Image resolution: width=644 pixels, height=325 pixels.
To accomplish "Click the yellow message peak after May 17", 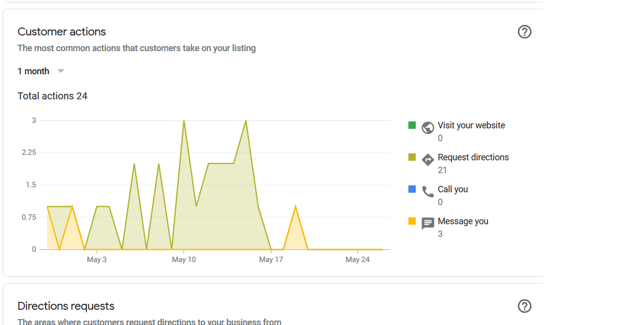I will [296, 207].
